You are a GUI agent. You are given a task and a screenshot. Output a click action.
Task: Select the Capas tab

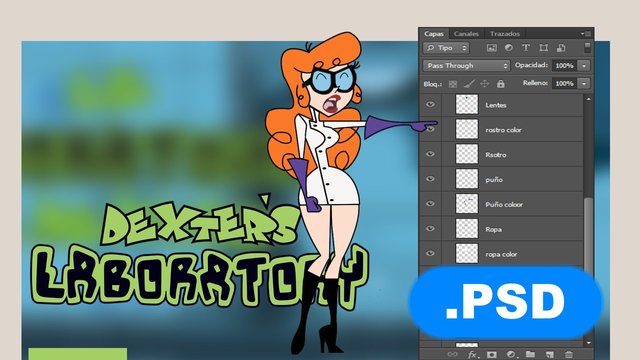tap(433, 33)
